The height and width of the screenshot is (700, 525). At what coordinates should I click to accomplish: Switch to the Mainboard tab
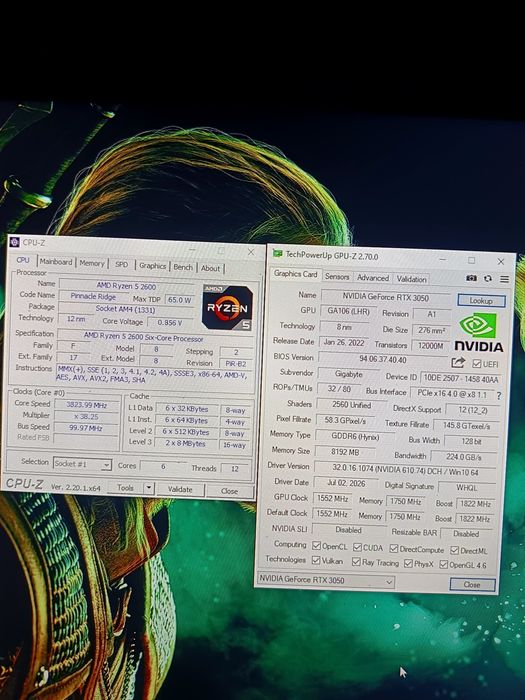coord(56,262)
